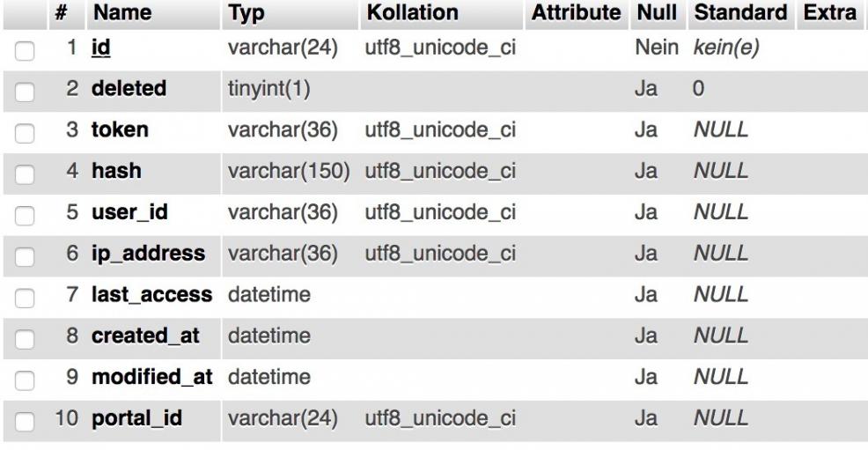Check the checkbox for the id row

[27, 48]
